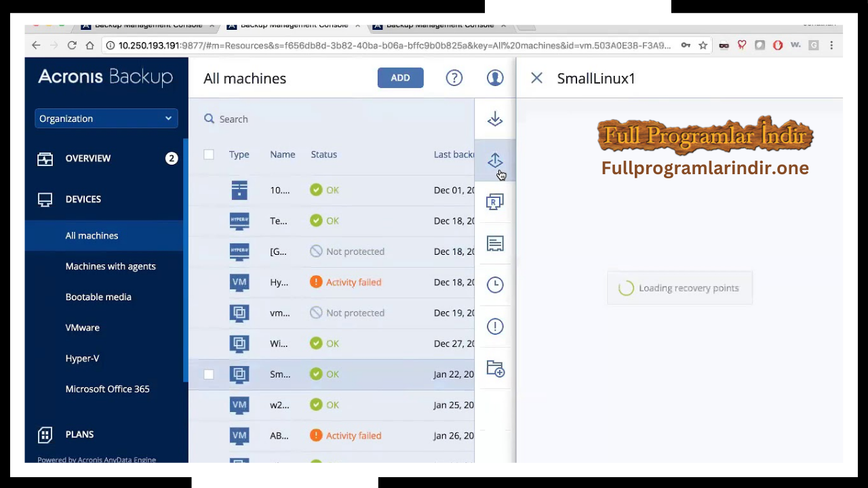Open the Backup action icon
This screenshot has width=868, height=488.
pos(495,119)
